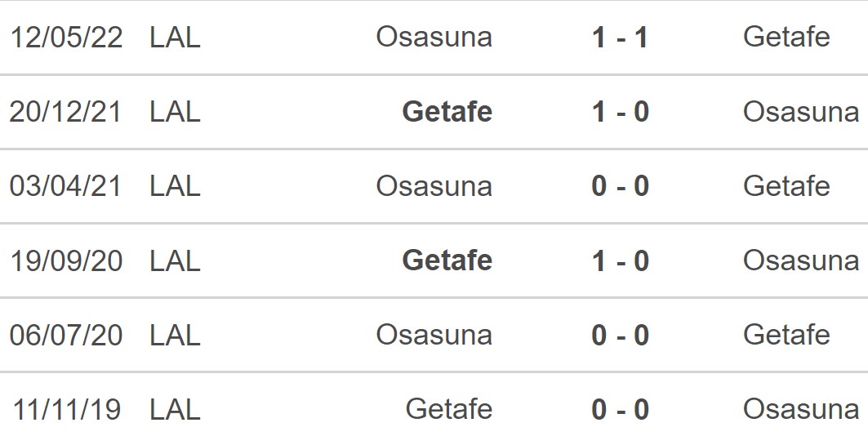868x445 pixels.
Task: Open the 0 - 0 score on 03/04/21
Action: coord(620,186)
